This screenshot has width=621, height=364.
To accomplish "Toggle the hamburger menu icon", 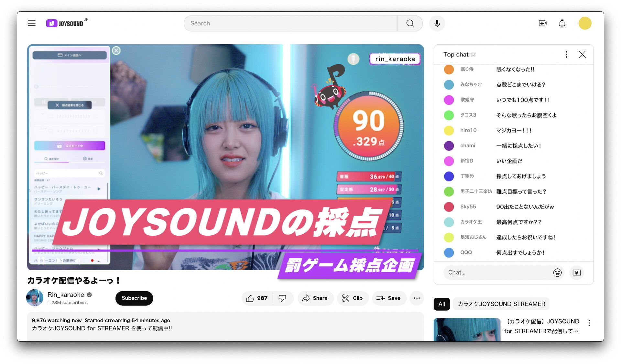I will click(x=32, y=23).
